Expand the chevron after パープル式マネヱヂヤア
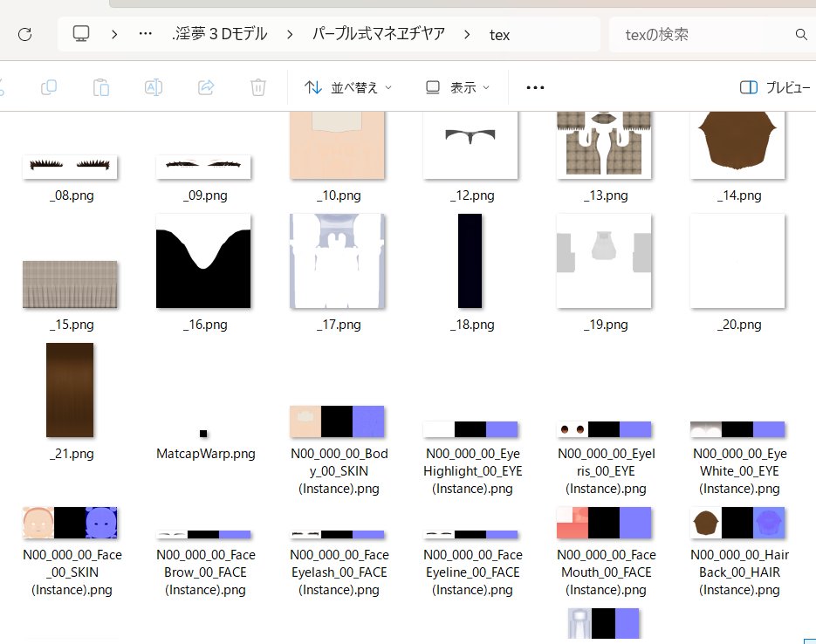Image resolution: width=816 pixels, height=644 pixels. (x=467, y=35)
